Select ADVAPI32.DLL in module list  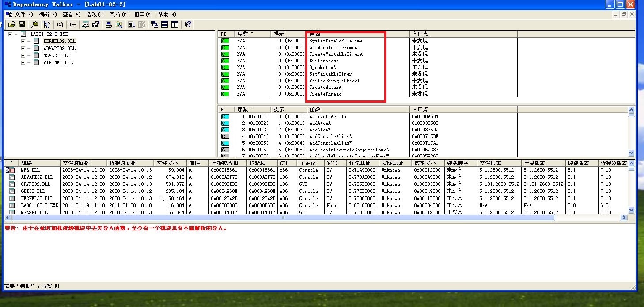(37, 177)
